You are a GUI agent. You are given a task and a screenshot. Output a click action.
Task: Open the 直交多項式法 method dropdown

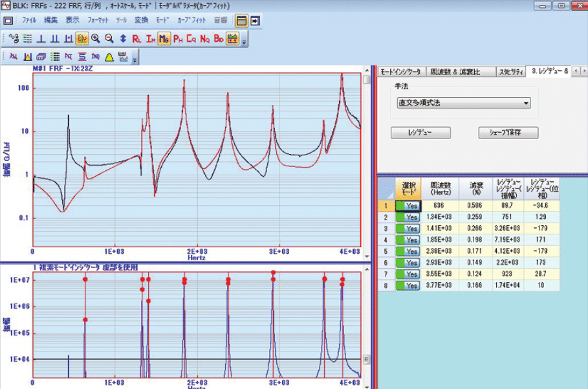[463, 103]
